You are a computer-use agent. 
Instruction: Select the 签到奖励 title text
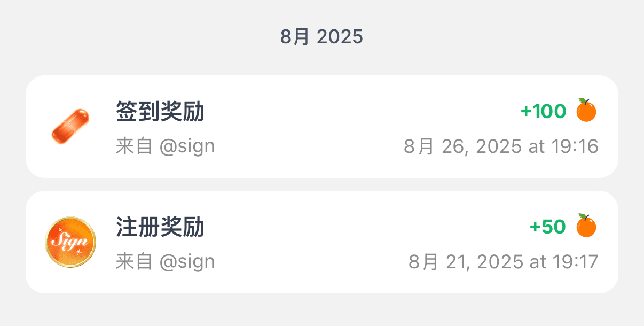pos(160,112)
